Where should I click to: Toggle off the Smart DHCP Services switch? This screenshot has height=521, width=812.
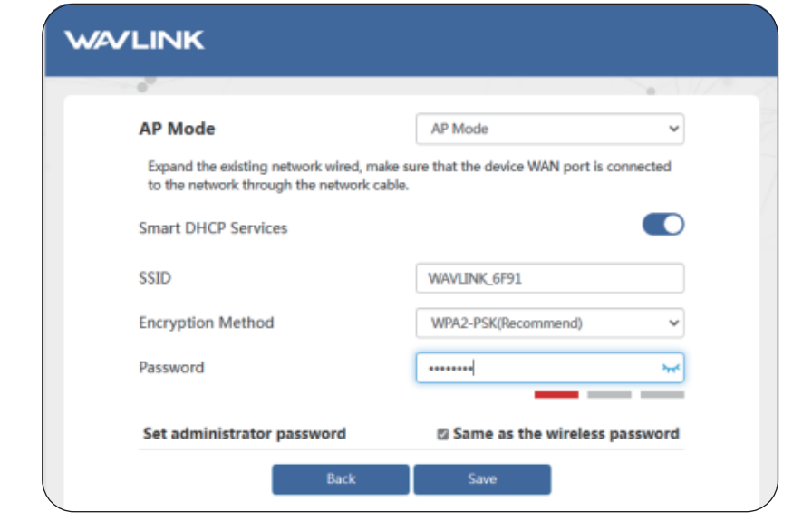[x=662, y=225]
